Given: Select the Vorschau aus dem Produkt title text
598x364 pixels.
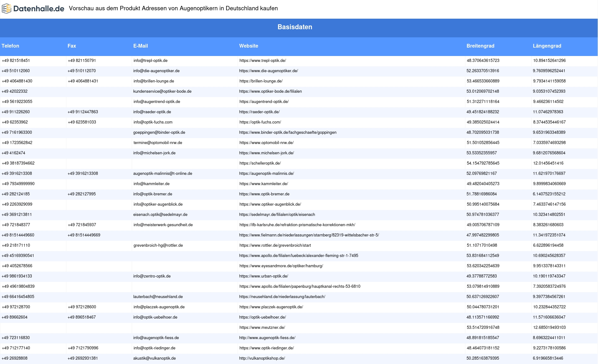Looking at the screenshot, I should 173,8.
